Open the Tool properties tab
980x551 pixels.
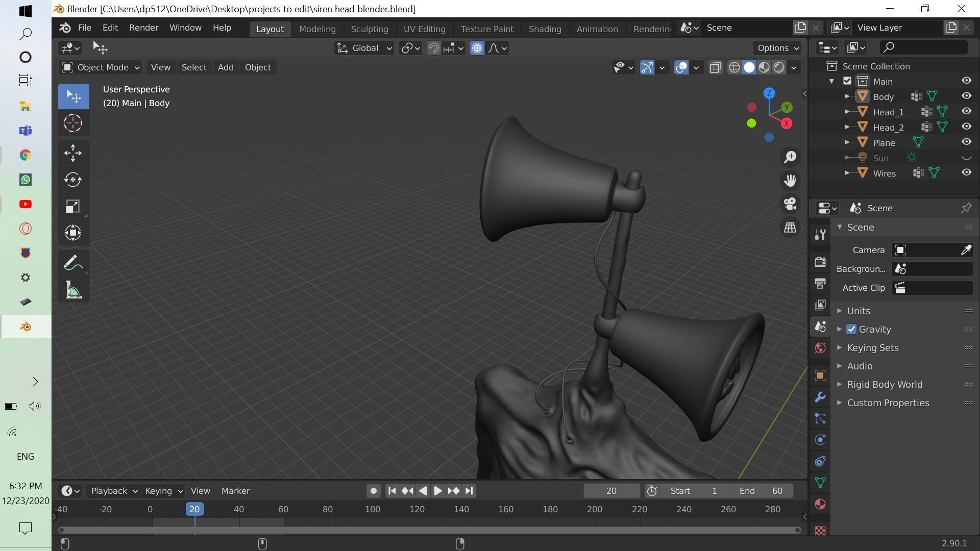pos(820,234)
